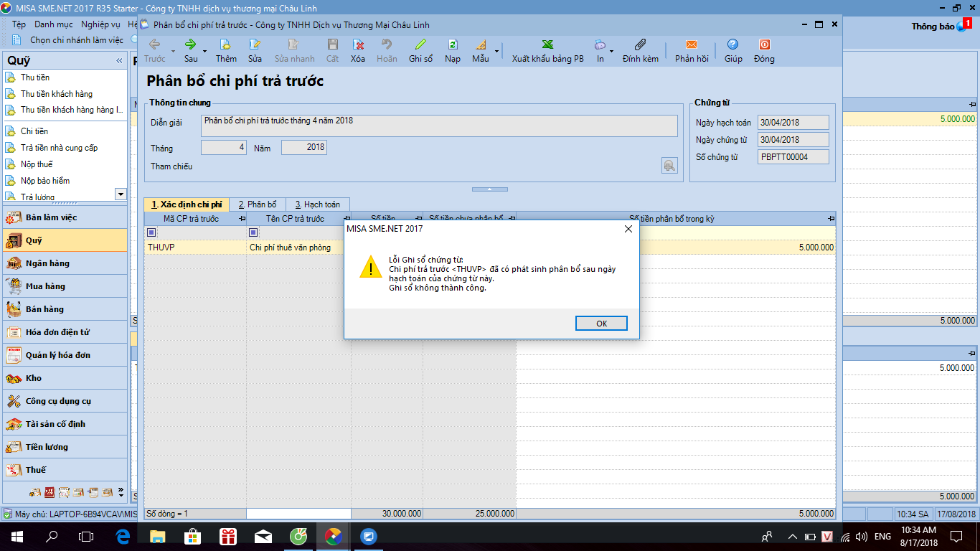Image resolution: width=980 pixels, height=551 pixels.
Task: Toggle filter operator under Tên CP trả trước
Action: 253,232
